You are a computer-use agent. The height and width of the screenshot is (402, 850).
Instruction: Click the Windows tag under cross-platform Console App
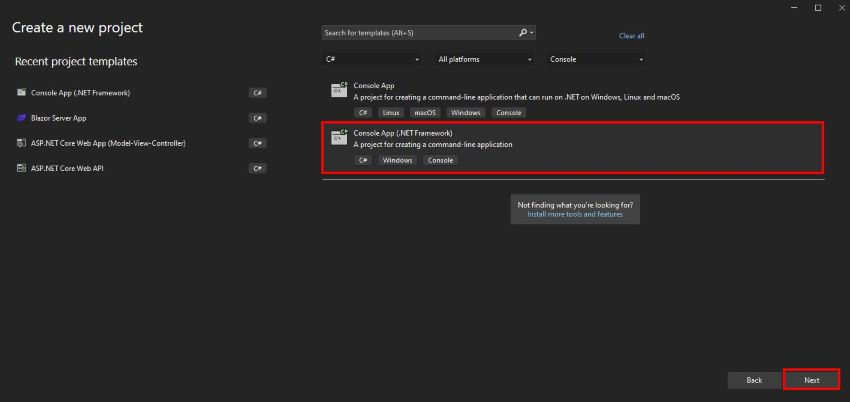[466, 113]
